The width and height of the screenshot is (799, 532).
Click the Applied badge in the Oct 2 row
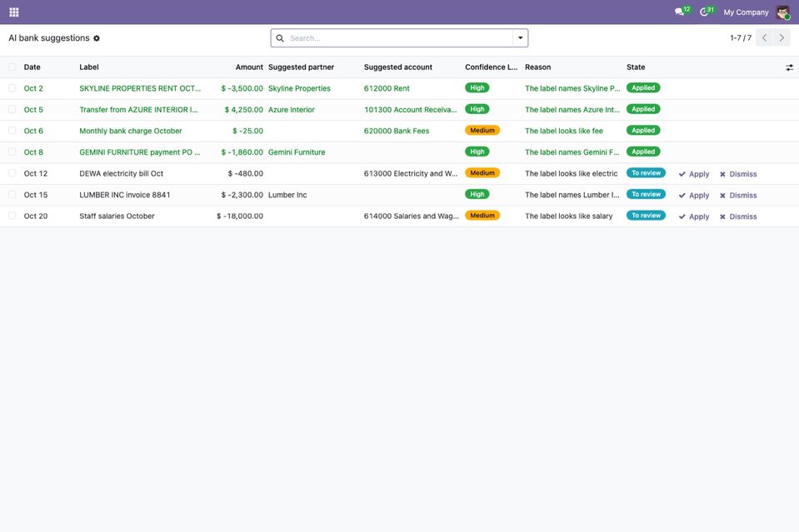(x=643, y=88)
